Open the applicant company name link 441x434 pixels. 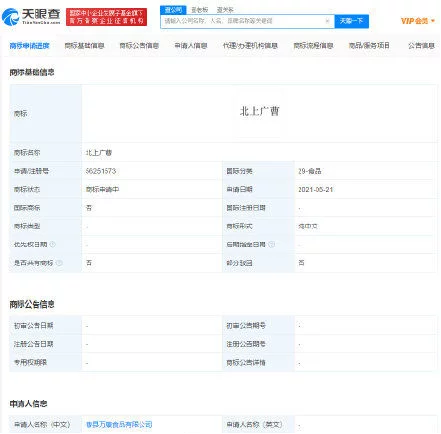[x=119, y=424]
